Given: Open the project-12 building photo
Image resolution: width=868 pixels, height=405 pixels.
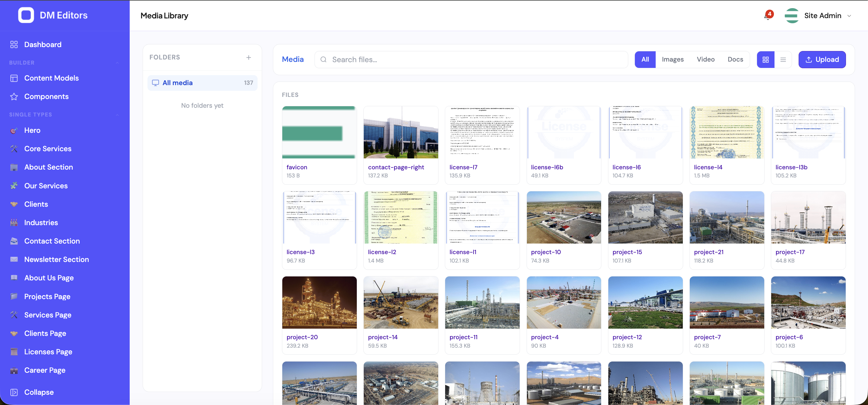Looking at the screenshot, I should (645, 302).
